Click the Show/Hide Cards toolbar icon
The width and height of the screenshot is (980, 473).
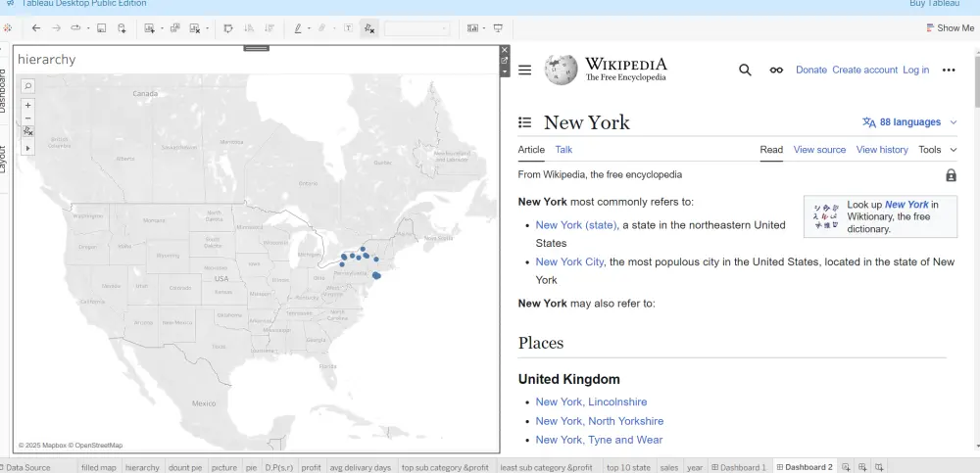[x=472, y=28]
